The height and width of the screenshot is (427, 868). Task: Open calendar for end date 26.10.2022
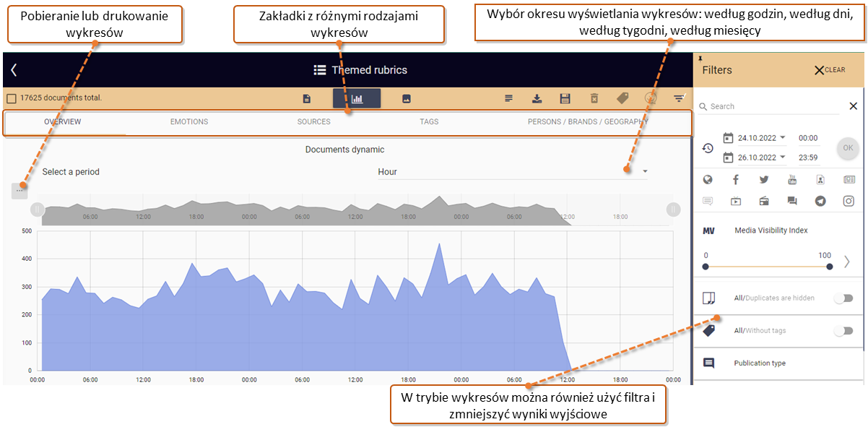[x=728, y=157]
